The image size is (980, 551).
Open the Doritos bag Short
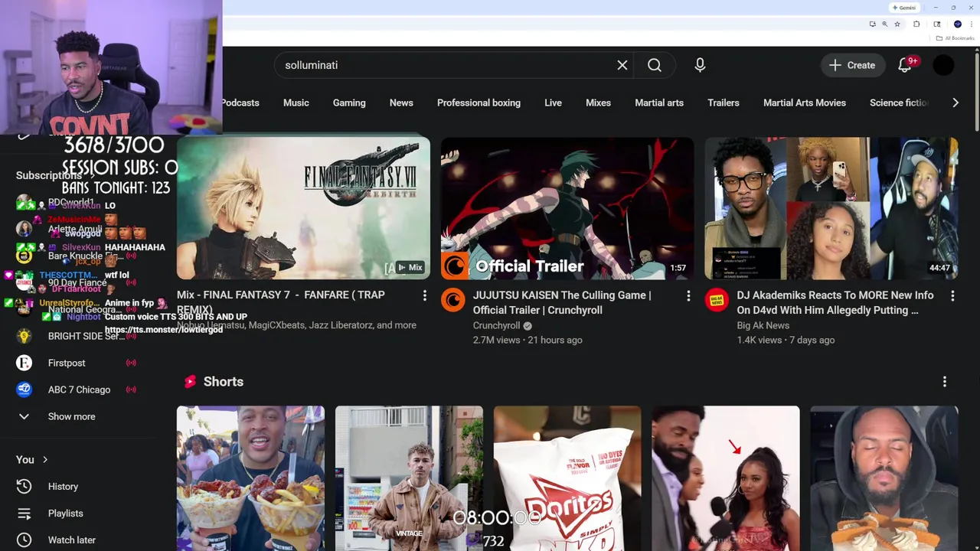(567, 478)
